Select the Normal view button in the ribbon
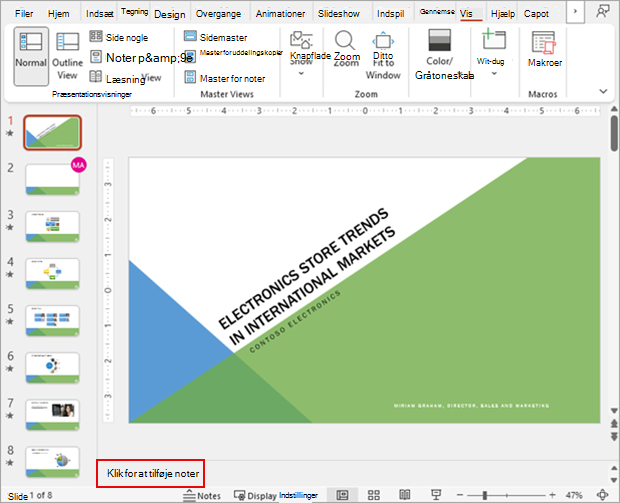Screen dimensions: 620x503 point(31,56)
